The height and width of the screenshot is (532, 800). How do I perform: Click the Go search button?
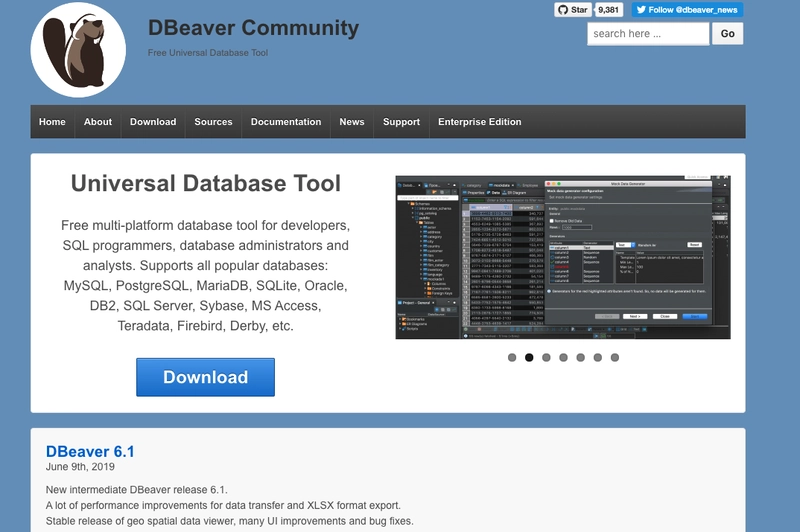[728, 34]
